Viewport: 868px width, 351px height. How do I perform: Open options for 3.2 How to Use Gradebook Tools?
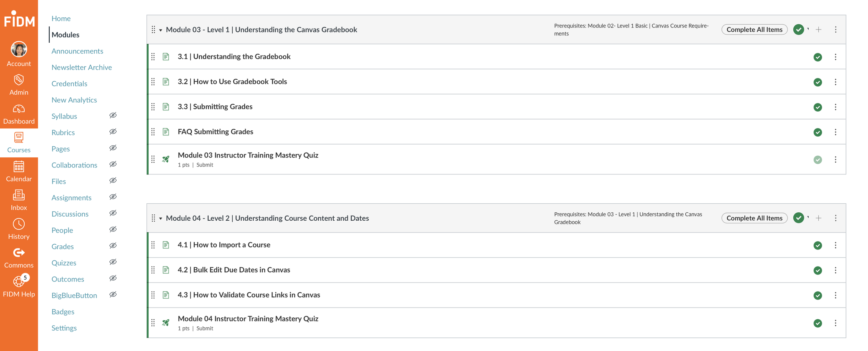coord(835,82)
